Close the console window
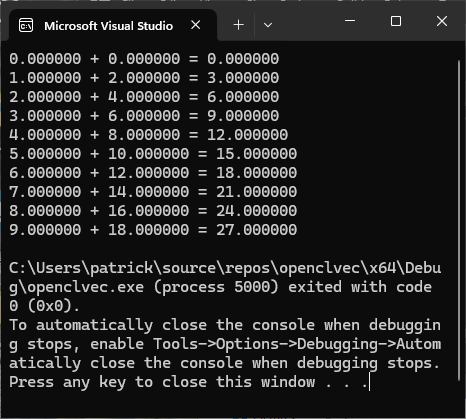 coord(442,21)
